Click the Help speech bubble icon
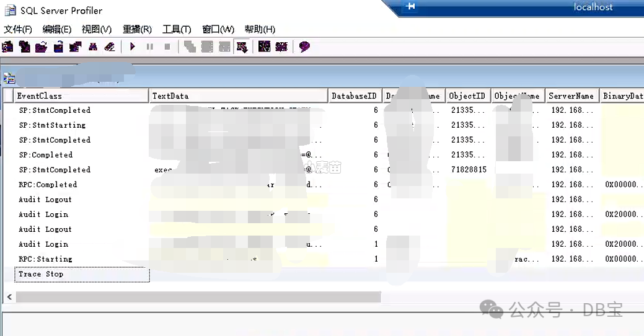Image resolution: width=644 pixels, height=336 pixels. point(304,47)
